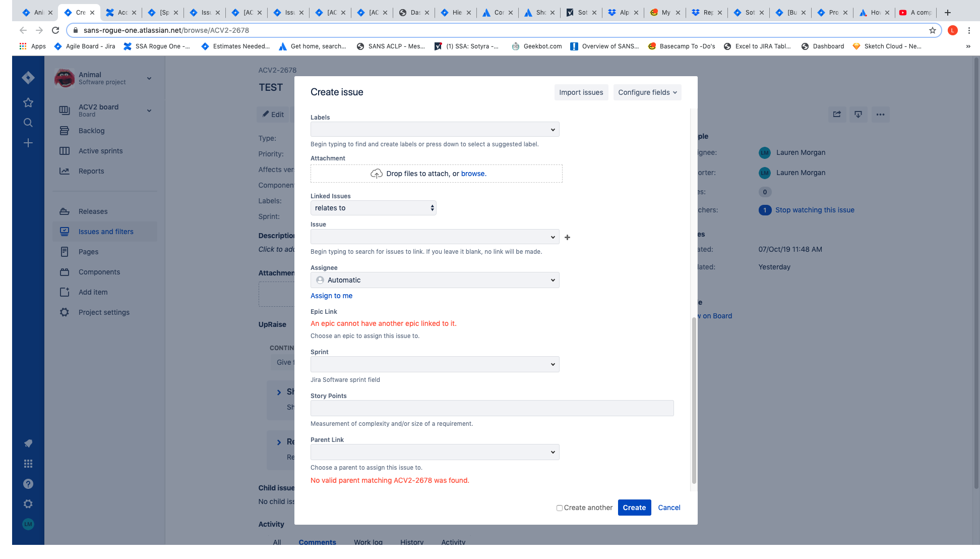The height and width of the screenshot is (559, 980).
Task: Open the app switcher grid icon
Action: pos(28,464)
